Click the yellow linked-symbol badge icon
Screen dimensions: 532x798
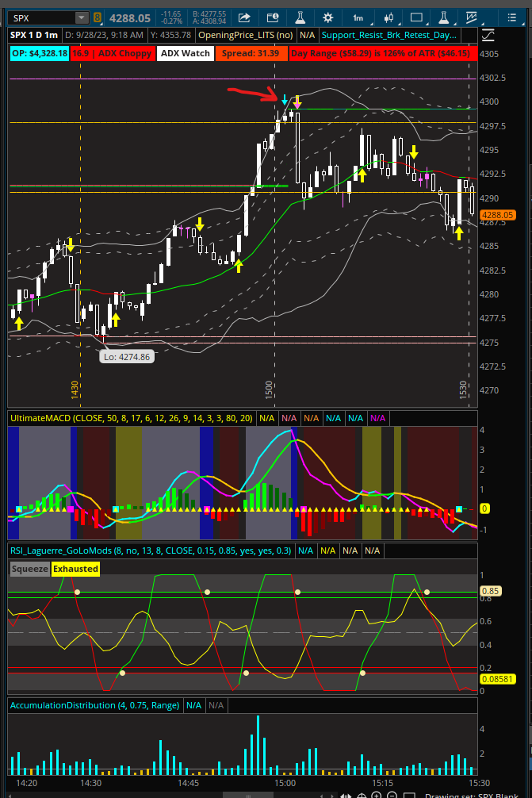click(98, 17)
